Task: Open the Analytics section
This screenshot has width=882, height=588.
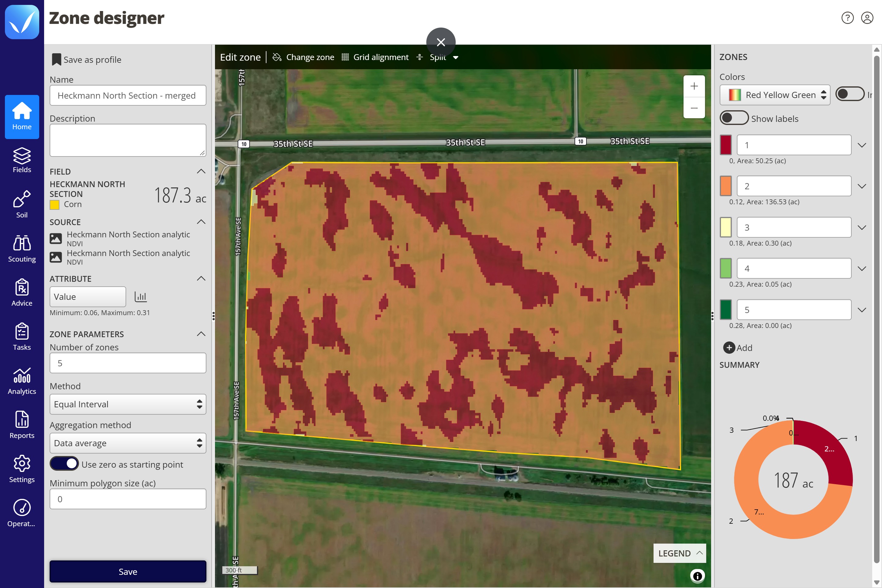Action: click(22, 381)
